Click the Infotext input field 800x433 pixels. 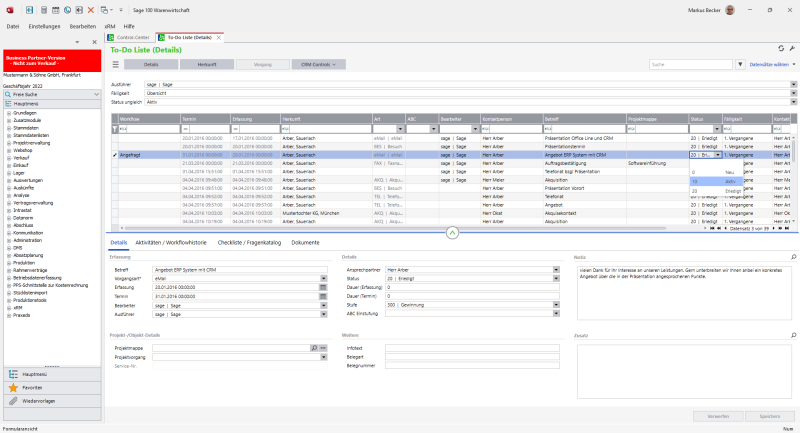click(x=472, y=348)
